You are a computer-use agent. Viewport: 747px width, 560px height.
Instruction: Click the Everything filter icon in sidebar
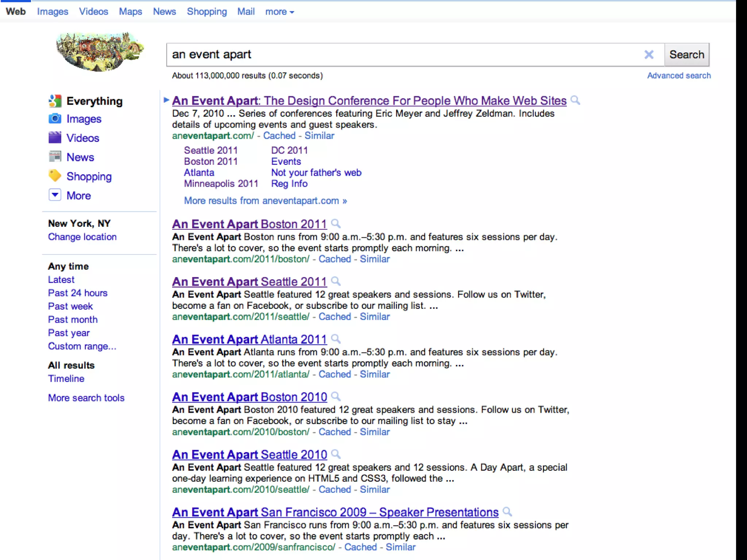(x=55, y=101)
